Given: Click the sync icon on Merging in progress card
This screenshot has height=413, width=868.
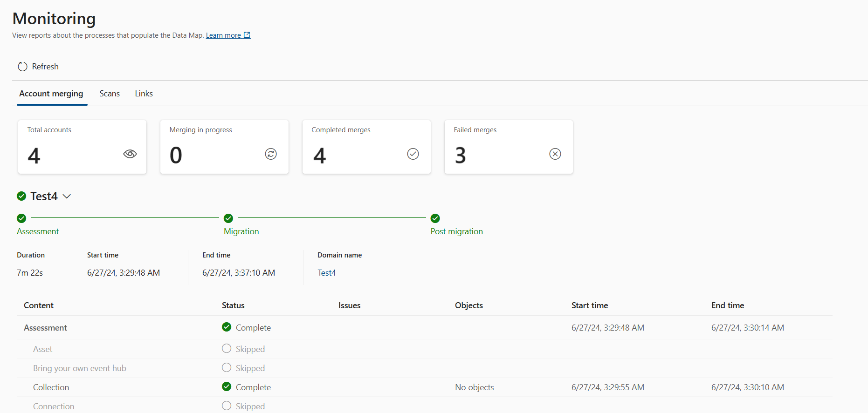Looking at the screenshot, I should pos(271,154).
